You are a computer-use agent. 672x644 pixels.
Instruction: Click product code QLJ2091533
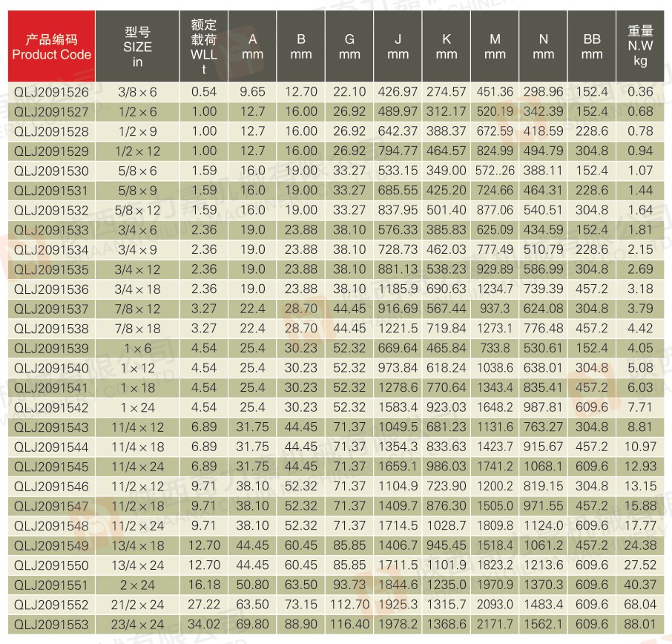click(x=51, y=230)
